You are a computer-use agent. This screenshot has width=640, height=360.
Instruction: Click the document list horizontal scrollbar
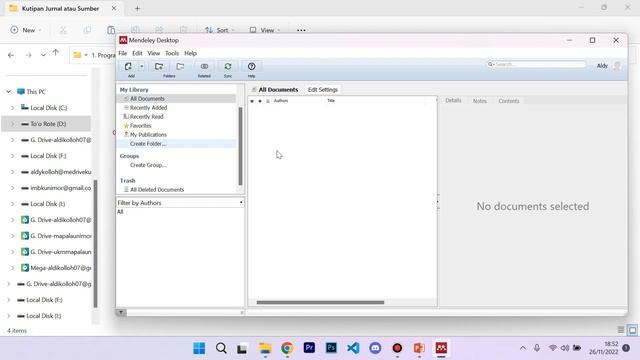[320, 302]
